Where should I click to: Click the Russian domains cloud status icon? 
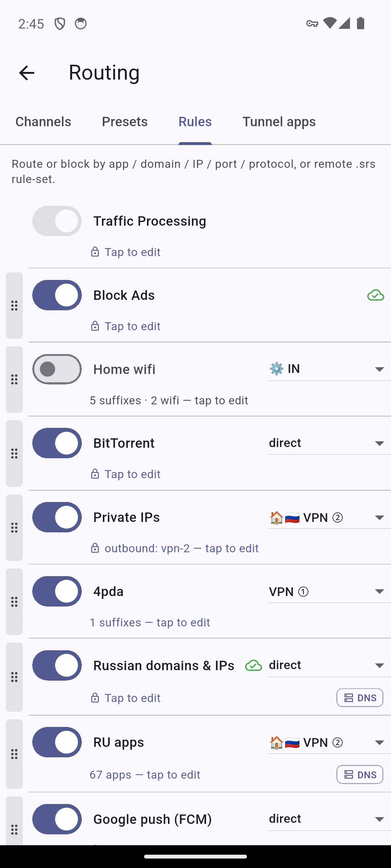point(253,665)
